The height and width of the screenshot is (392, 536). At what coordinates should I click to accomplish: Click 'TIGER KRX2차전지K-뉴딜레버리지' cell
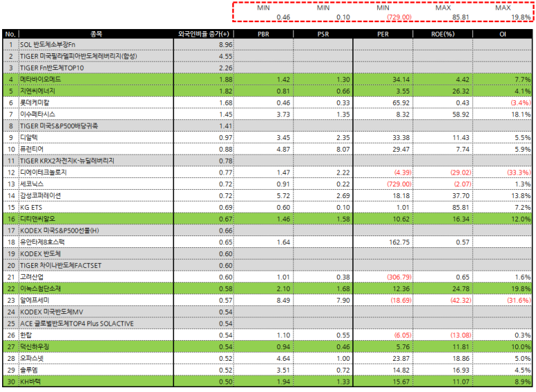click(96, 161)
